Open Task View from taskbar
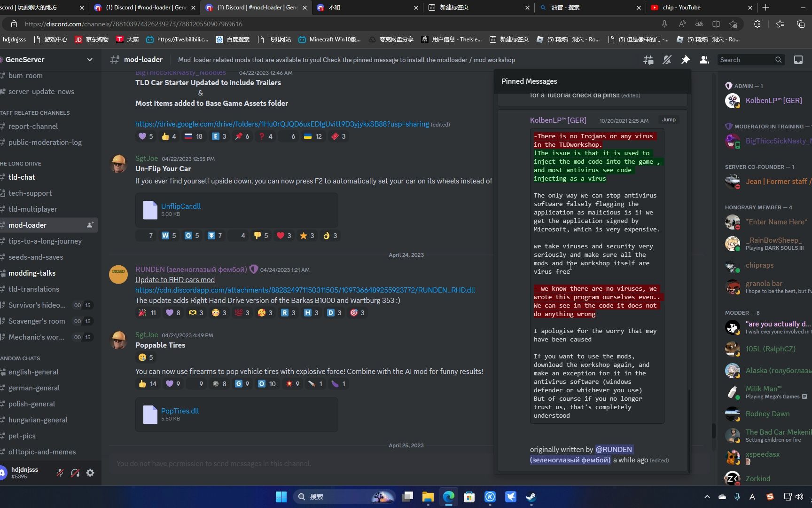This screenshot has height=508, width=812. click(x=407, y=497)
